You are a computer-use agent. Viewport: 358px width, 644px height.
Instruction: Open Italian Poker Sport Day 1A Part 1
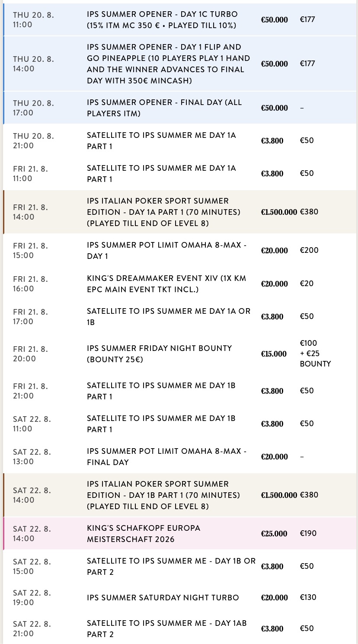pos(179,212)
